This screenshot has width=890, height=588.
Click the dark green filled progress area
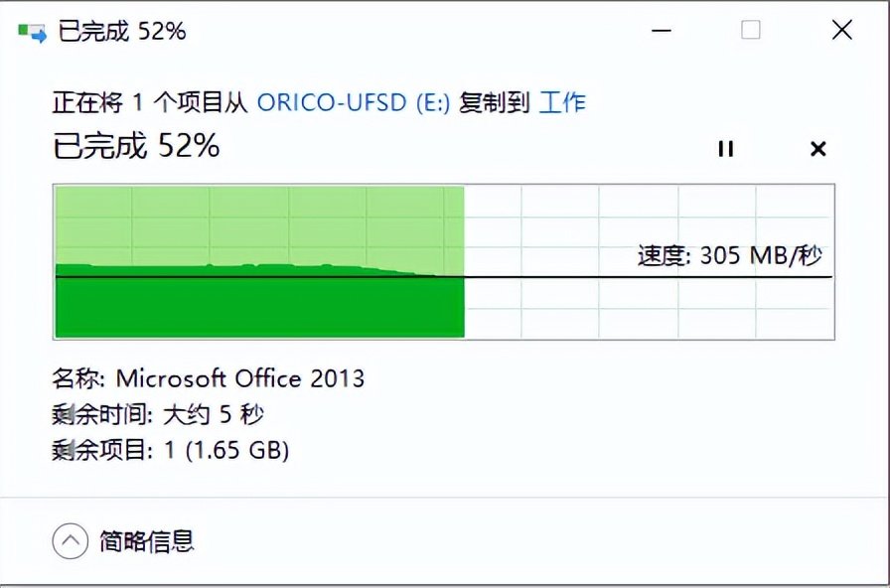258,308
